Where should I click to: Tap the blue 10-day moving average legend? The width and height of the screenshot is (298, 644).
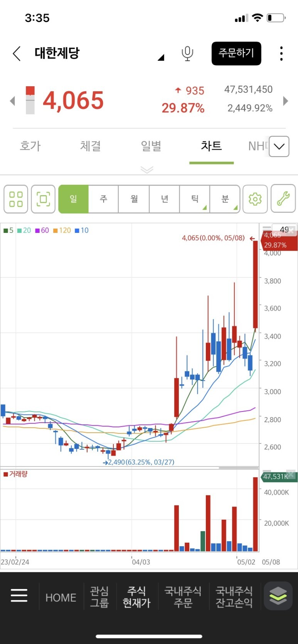(82, 230)
